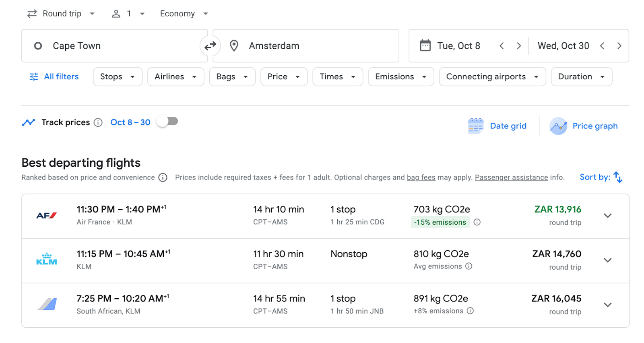The image size is (644, 343).
Task: Click the All filters sliders icon
Action: pos(34,76)
